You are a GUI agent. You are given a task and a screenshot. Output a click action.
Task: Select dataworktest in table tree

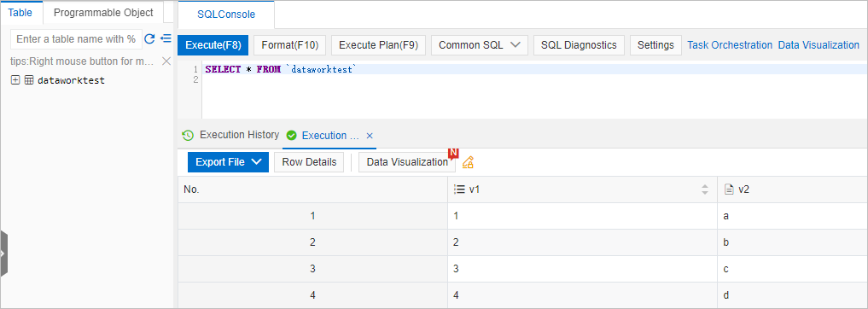pyautogui.click(x=71, y=80)
